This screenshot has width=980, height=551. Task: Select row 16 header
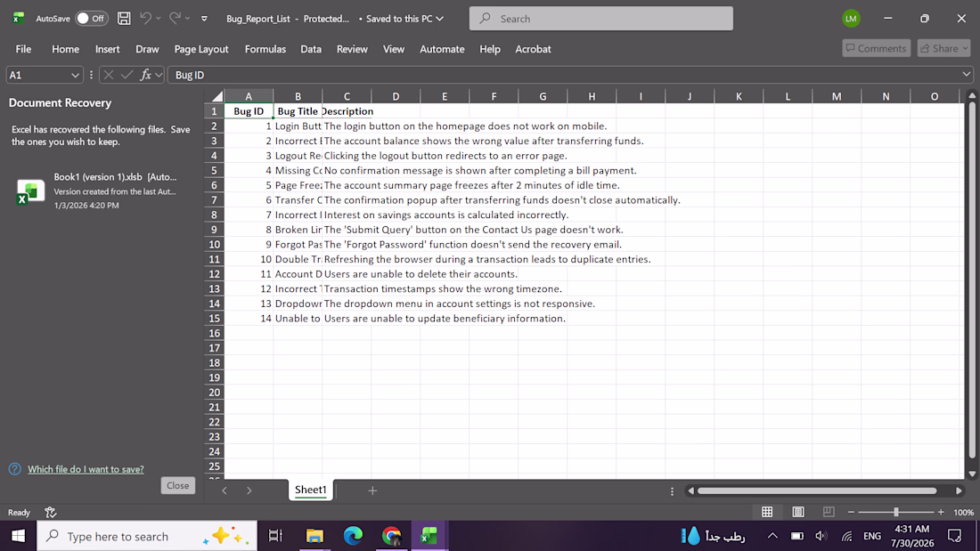tap(214, 333)
